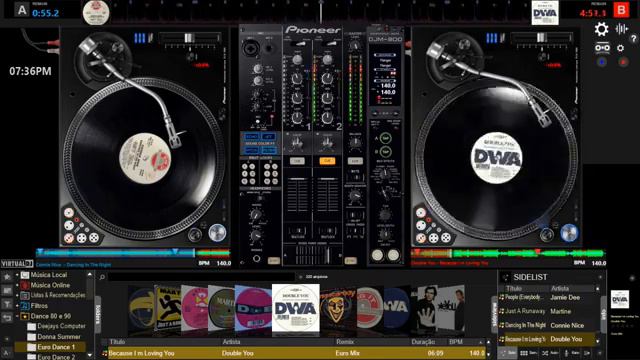Click channel 1 HI equalizer knob

click(297, 78)
